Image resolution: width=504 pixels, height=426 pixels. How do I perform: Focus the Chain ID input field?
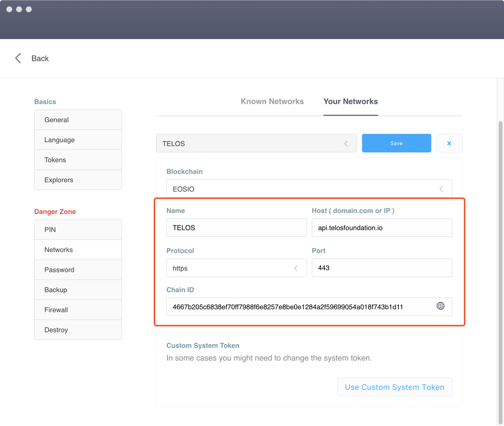pos(309,307)
